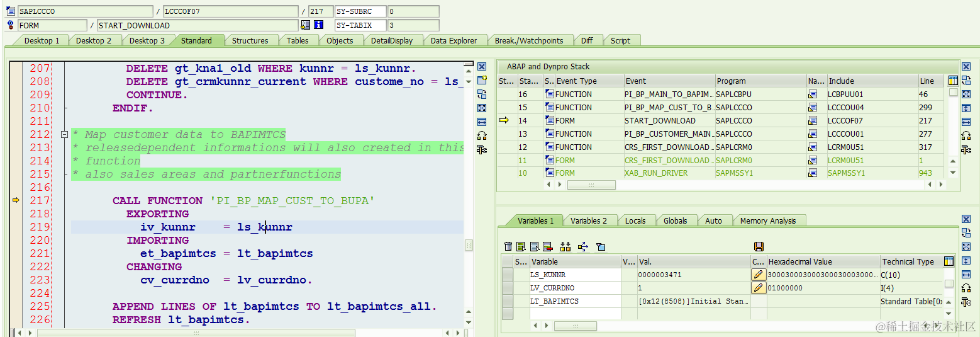
Task: Click the variables table horizontal scrollbar thumb
Action: [575, 326]
